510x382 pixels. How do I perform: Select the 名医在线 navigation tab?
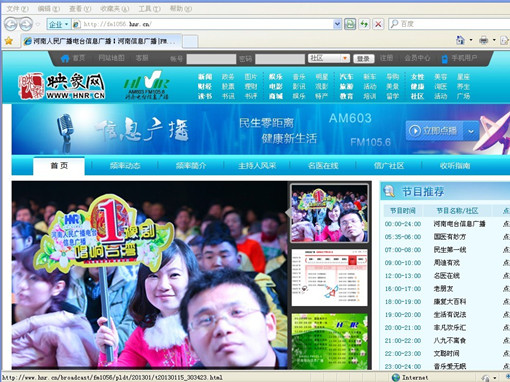pos(323,166)
